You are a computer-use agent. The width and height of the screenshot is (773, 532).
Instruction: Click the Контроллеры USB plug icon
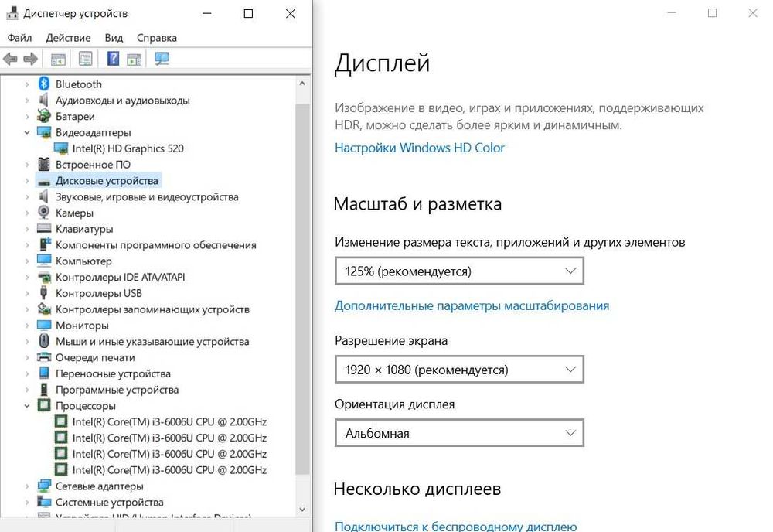click(44, 293)
